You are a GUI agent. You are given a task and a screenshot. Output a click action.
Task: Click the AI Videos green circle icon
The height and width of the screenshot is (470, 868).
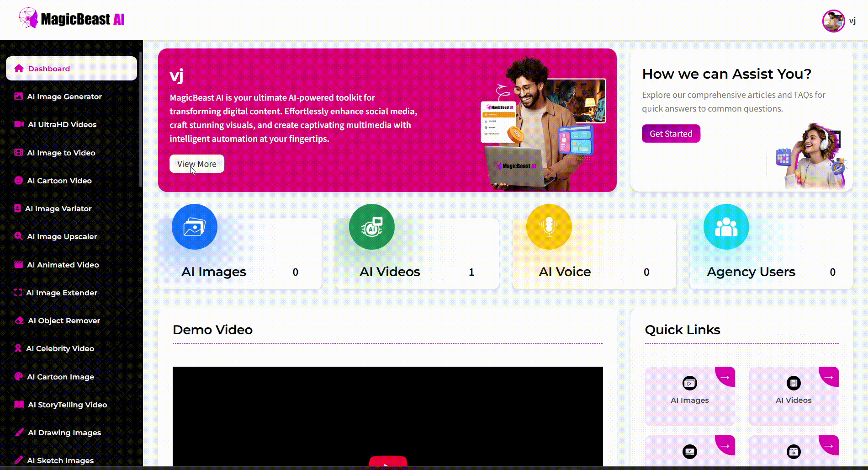(x=372, y=227)
